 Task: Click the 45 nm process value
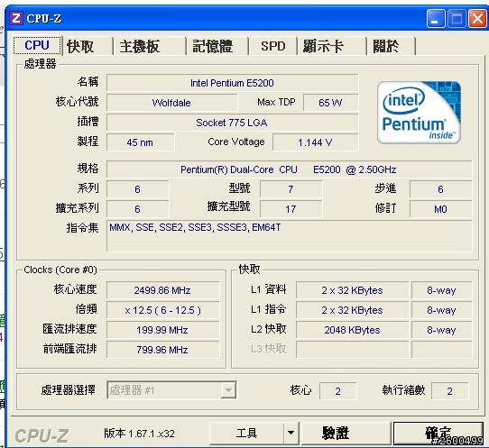[x=140, y=142]
